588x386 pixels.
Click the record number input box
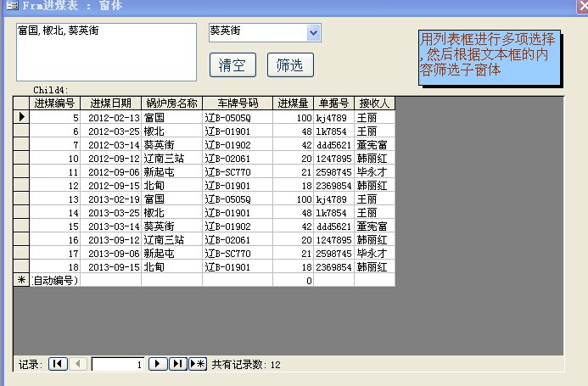click(117, 364)
